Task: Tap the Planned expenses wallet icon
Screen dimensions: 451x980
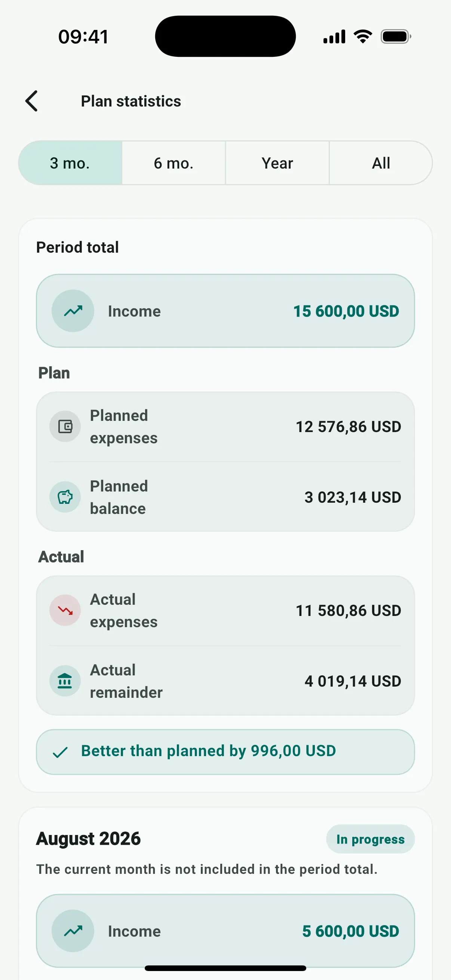Action: click(x=65, y=426)
